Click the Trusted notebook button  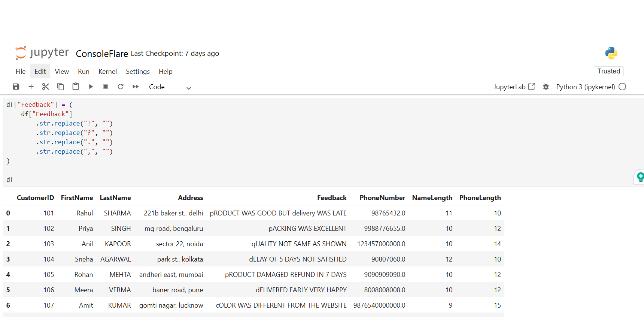(x=608, y=71)
